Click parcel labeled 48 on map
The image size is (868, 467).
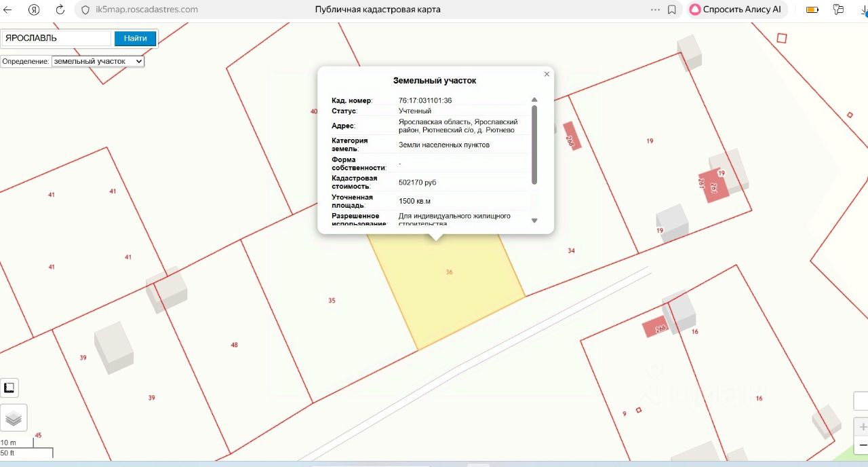coord(234,345)
